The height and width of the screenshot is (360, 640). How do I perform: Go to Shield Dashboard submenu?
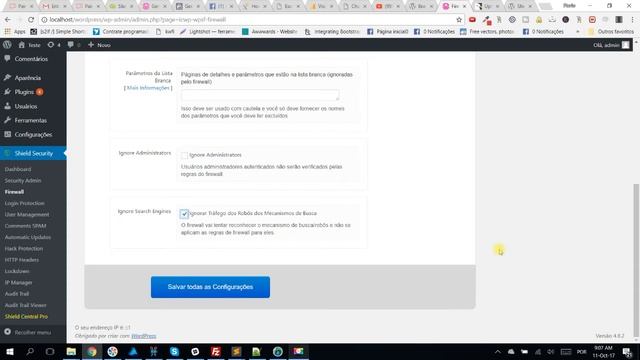click(x=18, y=169)
